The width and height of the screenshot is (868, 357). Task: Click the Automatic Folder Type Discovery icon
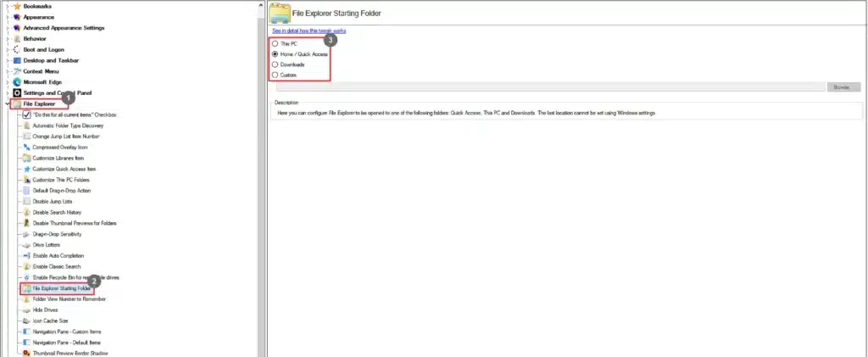[x=26, y=126]
